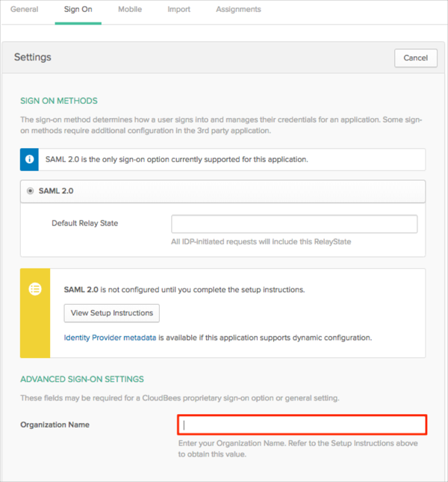Switch to the Assignments tab
The height and width of the screenshot is (482, 448).
238,10
